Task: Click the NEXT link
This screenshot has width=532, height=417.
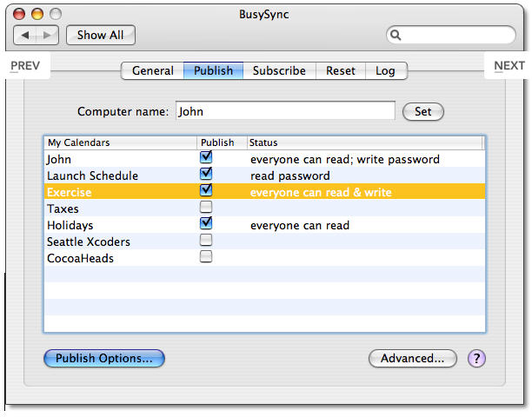Action: pyautogui.click(x=509, y=65)
